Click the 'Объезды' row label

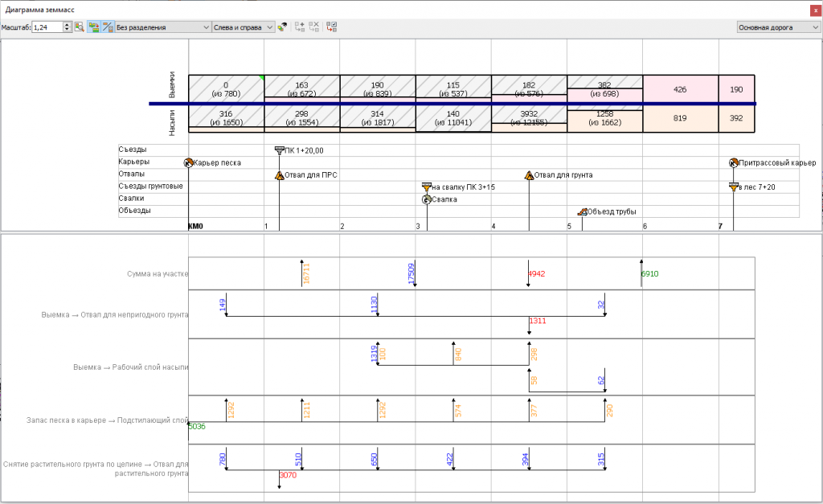135,211
